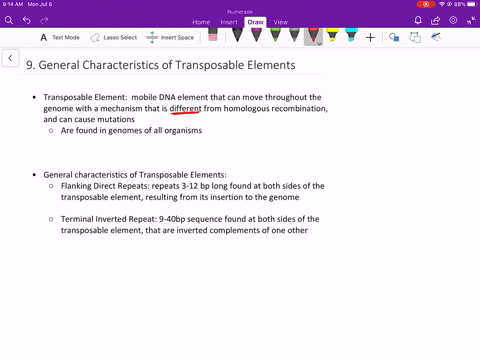Tap the Wi-Fi status icon
Viewport: 480px width, 360px height.
pyautogui.click(x=442, y=4)
